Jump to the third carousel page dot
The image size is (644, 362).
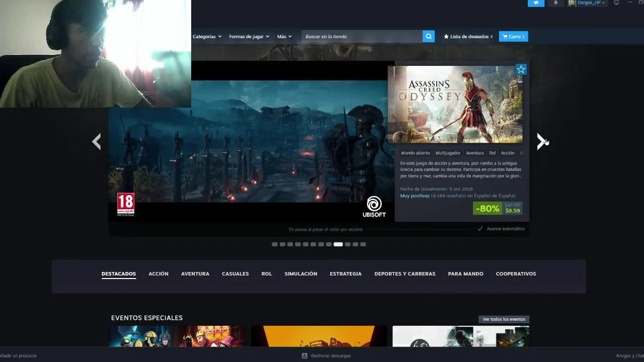pyautogui.click(x=290, y=244)
